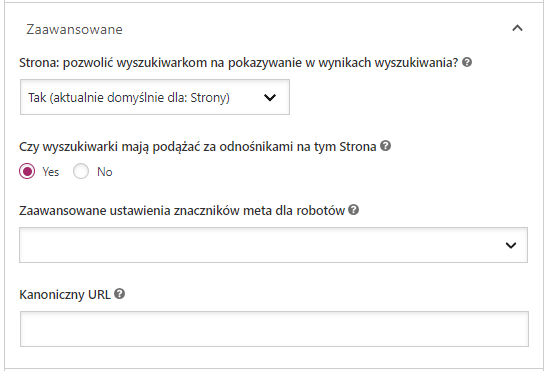547x371 pixels.
Task: Click the 'No' text label
Action: tap(105, 172)
